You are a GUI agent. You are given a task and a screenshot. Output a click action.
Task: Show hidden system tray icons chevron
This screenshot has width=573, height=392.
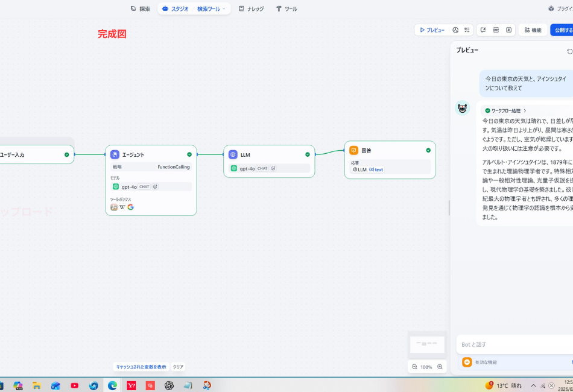pyautogui.click(x=533, y=385)
